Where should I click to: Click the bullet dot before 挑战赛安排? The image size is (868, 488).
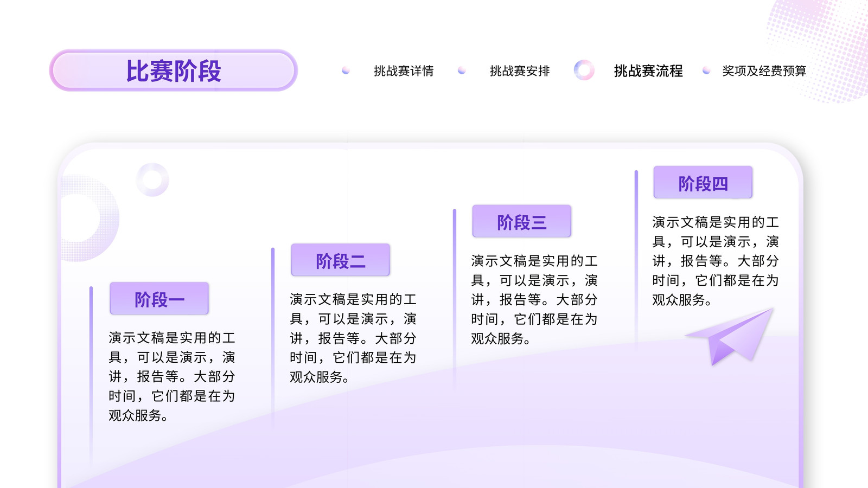[462, 70]
